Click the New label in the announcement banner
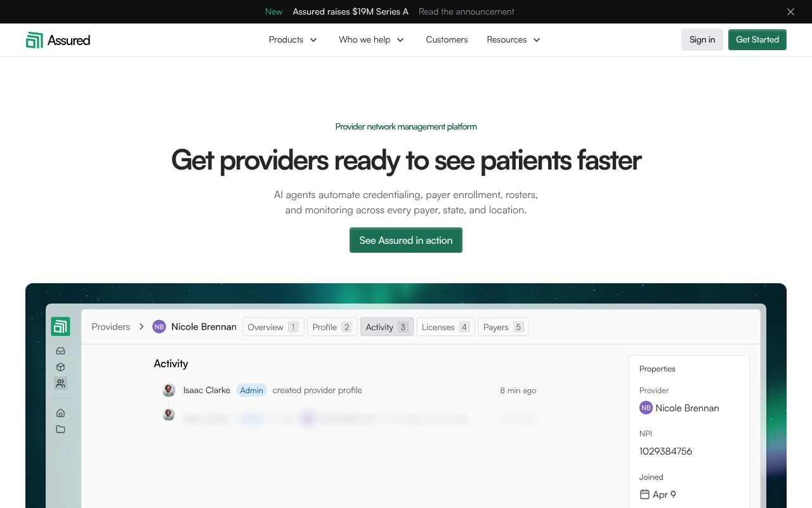 click(x=273, y=11)
